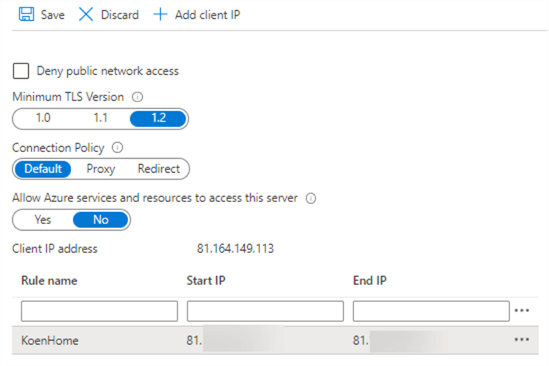Set connection policy to Redirect
The height and width of the screenshot is (366, 549).
pyautogui.click(x=159, y=169)
